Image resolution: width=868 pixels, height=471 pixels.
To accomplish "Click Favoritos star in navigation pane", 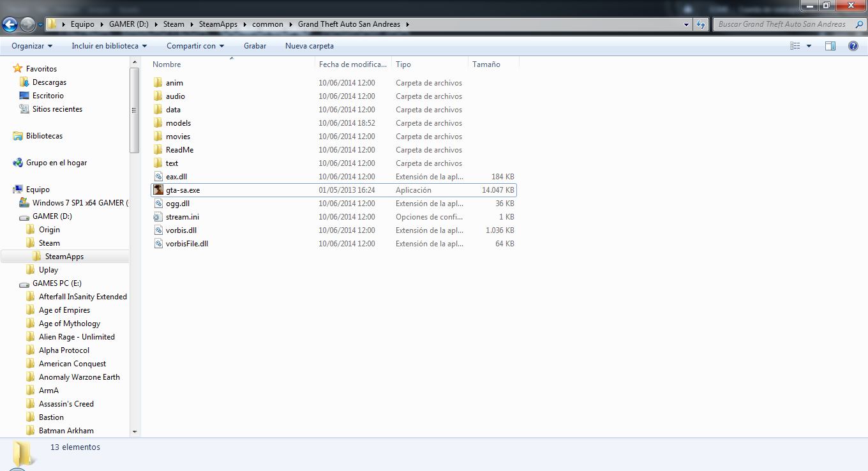I will pos(18,69).
